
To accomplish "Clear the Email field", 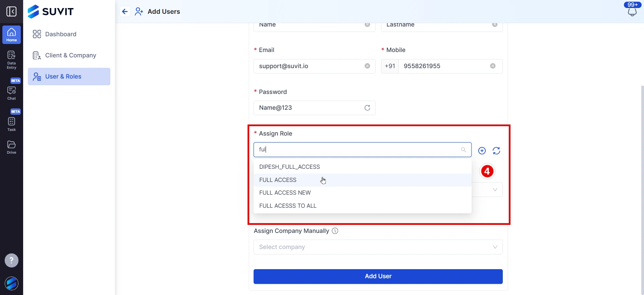I will [367, 66].
